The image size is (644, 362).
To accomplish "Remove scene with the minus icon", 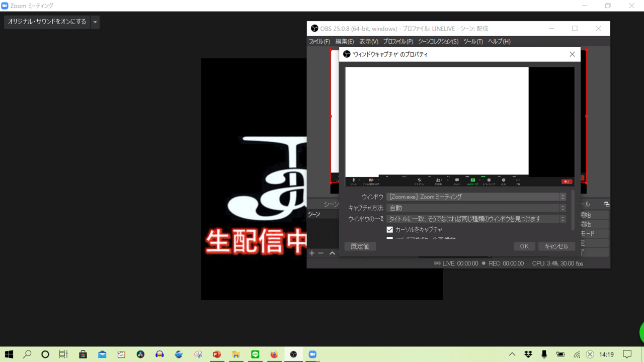I will coord(320,253).
